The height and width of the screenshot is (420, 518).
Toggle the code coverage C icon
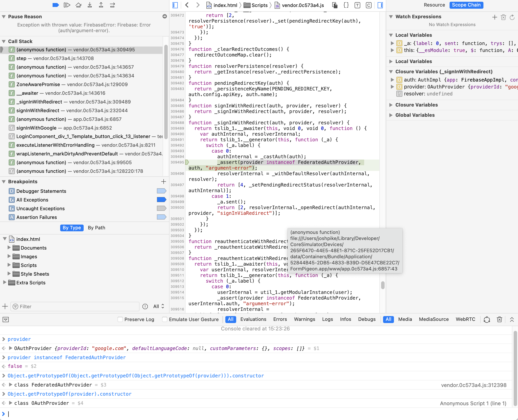point(369,5)
